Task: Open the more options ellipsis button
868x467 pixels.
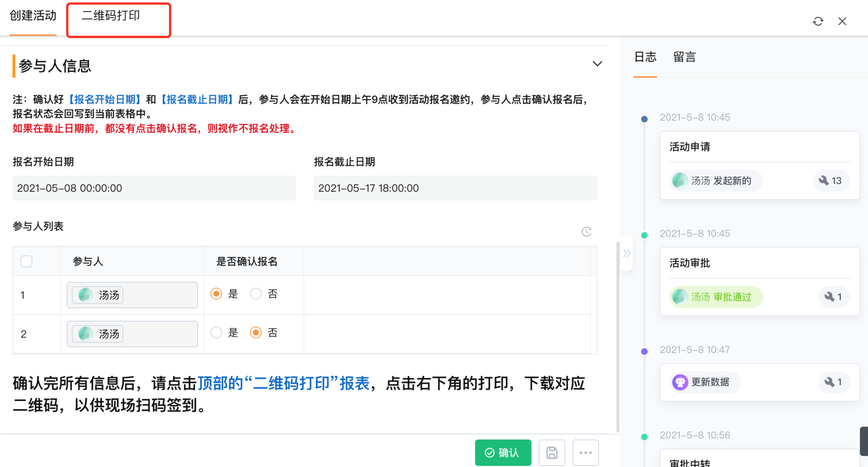Action: click(x=585, y=453)
